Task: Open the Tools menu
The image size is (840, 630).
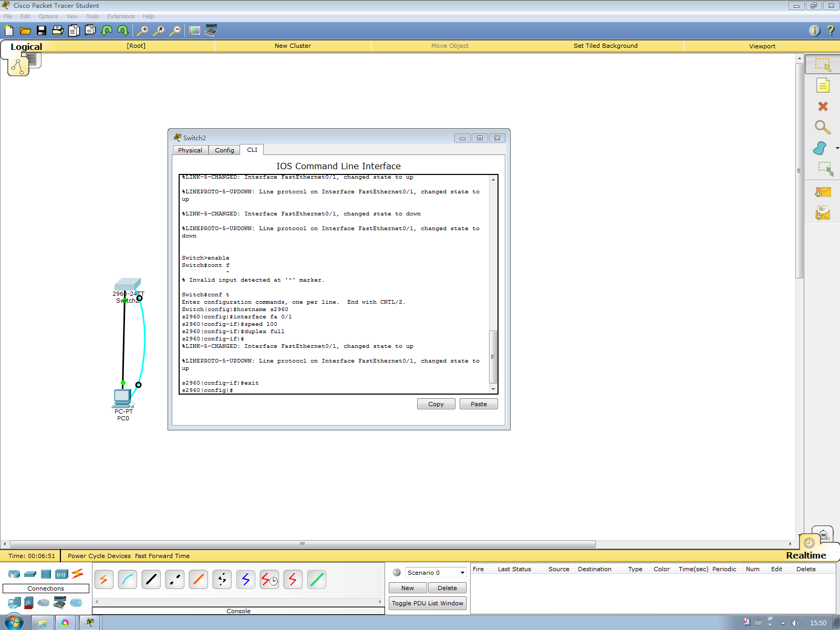Action: (x=92, y=16)
